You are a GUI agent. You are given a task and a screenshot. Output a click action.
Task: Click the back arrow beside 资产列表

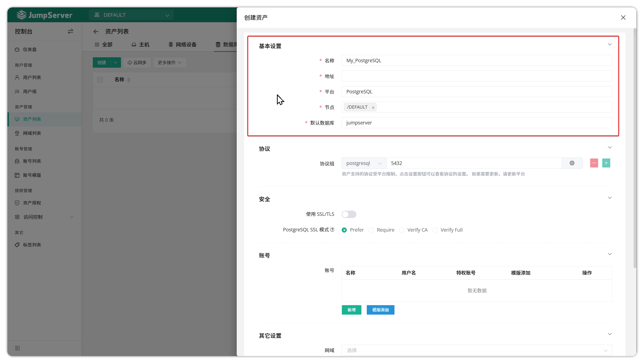(x=96, y=32)
